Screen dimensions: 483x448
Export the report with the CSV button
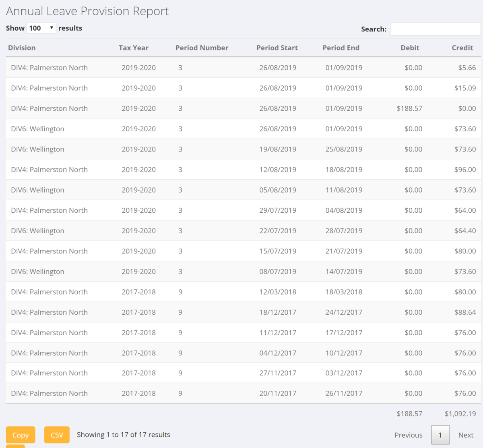[57, 435]
